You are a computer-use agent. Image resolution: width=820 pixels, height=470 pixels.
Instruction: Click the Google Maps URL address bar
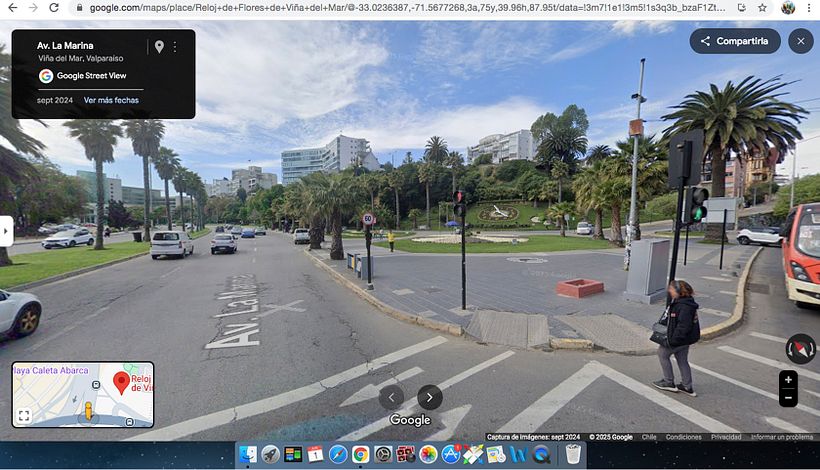tap(407, 8)
